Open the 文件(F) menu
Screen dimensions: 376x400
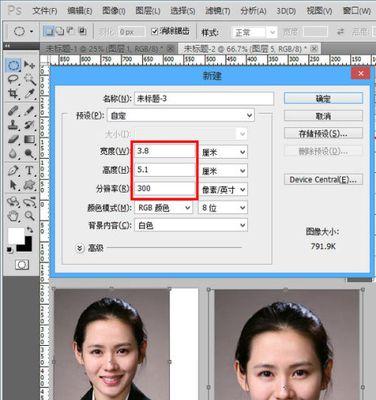[x=45, y=11]
